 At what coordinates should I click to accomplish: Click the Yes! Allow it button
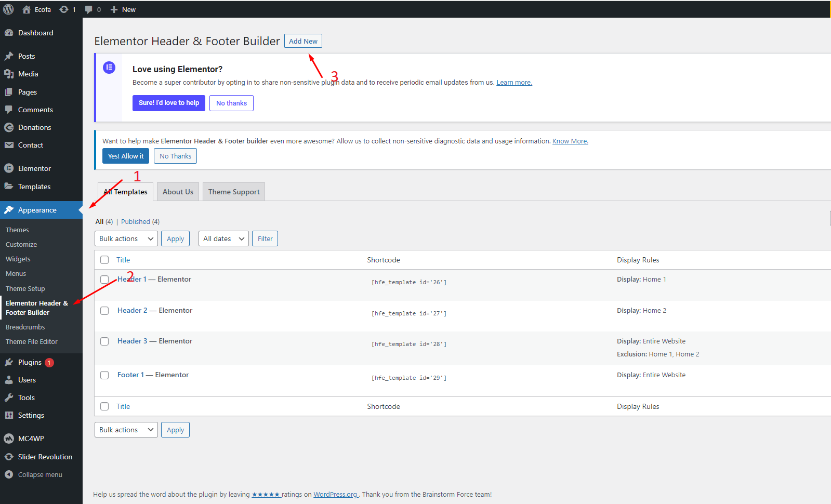click(126, 156)
